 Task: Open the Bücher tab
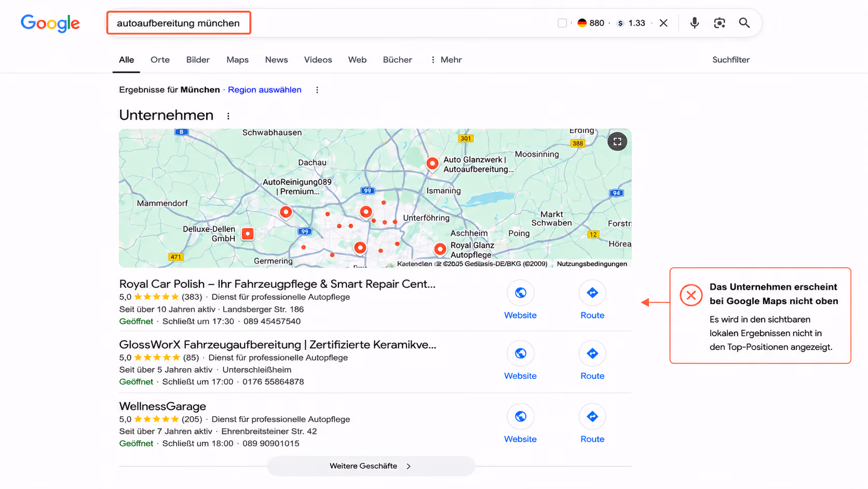(x=397, y=60)
